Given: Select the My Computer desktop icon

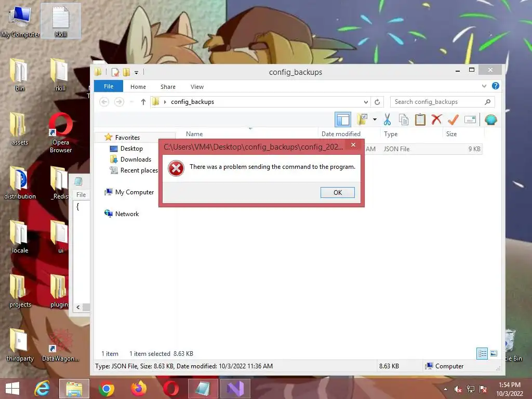Looking at the screenshot, I should (x=20, y=21).
